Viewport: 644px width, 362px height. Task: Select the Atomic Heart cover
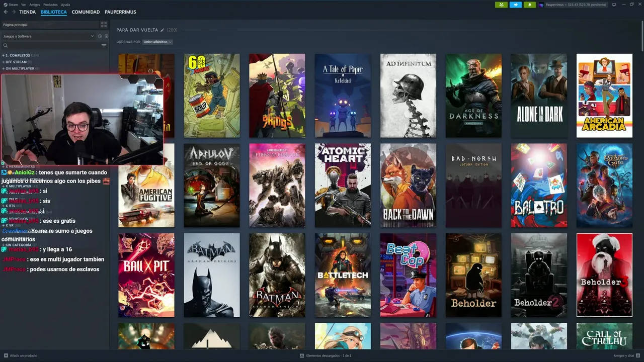[343, 186]
